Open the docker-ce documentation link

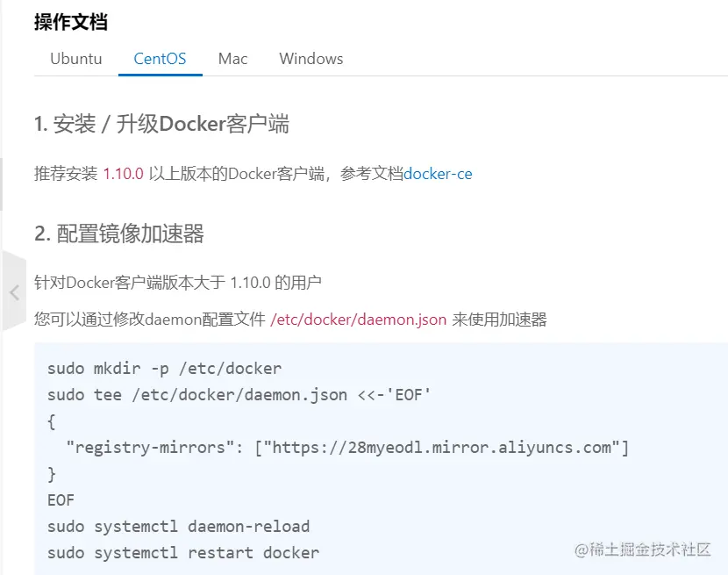(x=437, y=174)
